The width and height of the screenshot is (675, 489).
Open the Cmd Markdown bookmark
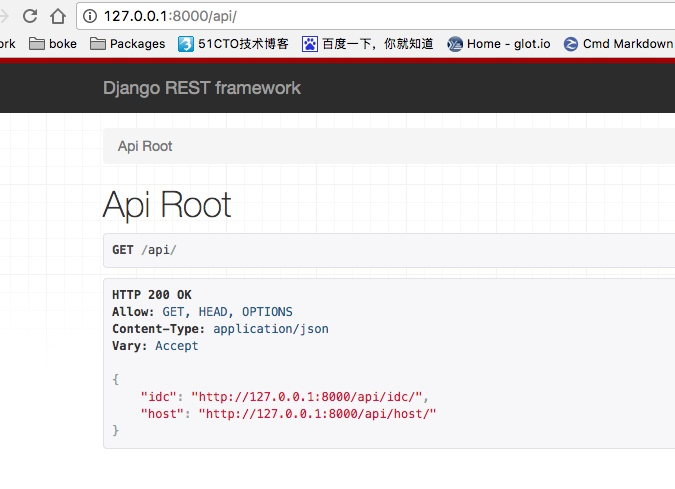[x=618, y=44]
